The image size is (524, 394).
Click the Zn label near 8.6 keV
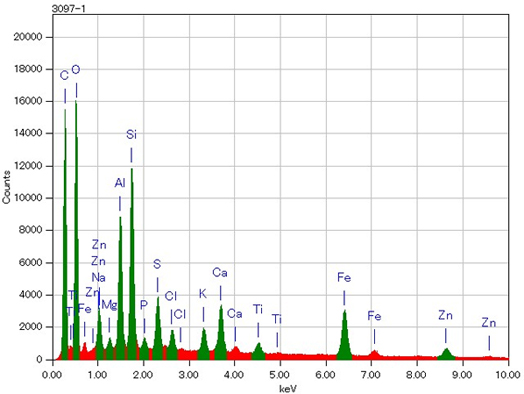(445, 315)
